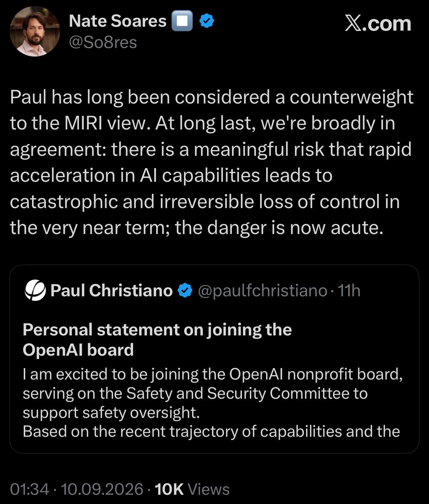Click the X.com logo
Screen dimensions: 429x504
(x=378, y=23)
